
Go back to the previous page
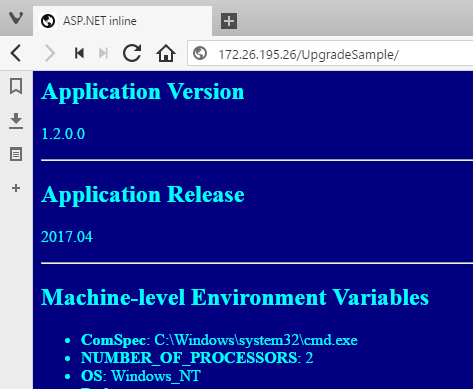point(16,53)
